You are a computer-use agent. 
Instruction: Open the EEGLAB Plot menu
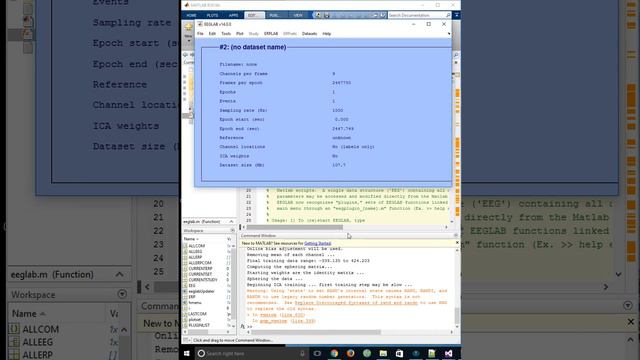pos(240,34)
